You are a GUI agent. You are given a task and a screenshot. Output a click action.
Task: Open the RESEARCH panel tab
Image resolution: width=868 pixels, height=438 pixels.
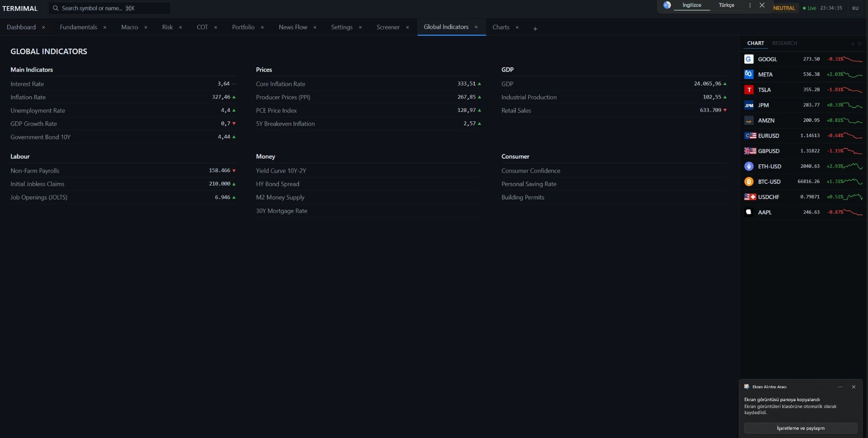pos(784,43)
